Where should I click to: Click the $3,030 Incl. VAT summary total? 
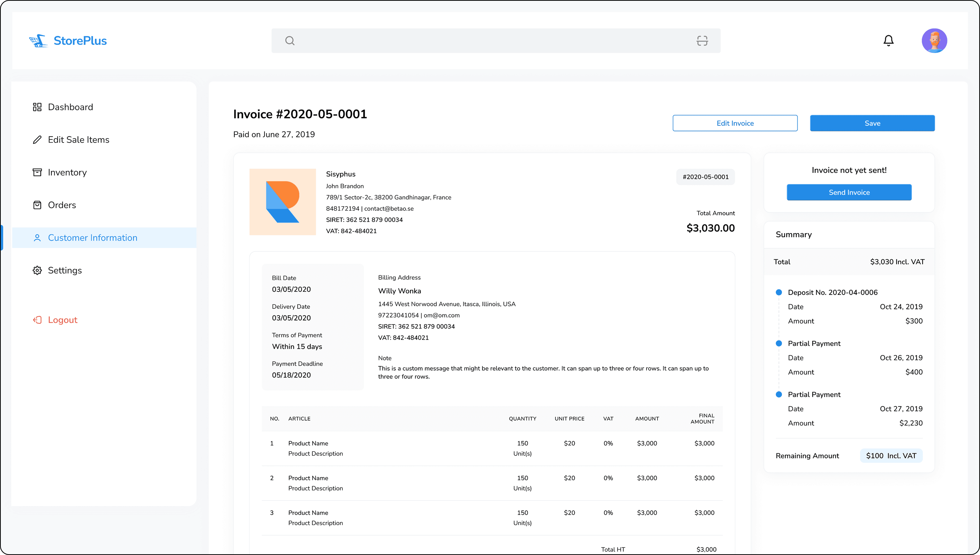(897, 262)
